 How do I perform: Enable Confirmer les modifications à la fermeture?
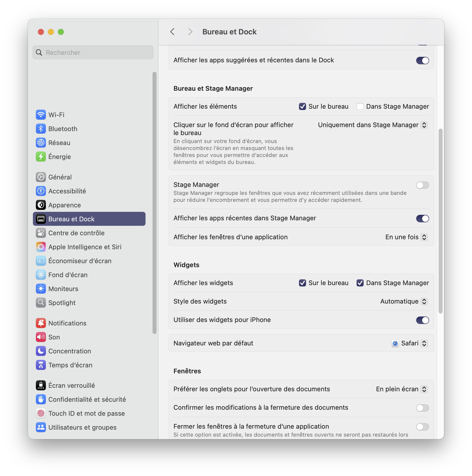click(422, 408)
